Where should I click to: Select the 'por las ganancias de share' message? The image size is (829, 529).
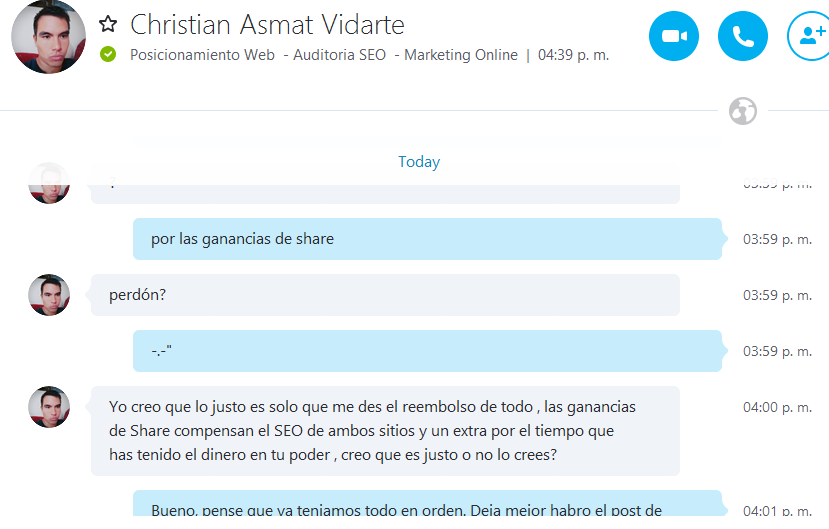click(x=427, y=239)
